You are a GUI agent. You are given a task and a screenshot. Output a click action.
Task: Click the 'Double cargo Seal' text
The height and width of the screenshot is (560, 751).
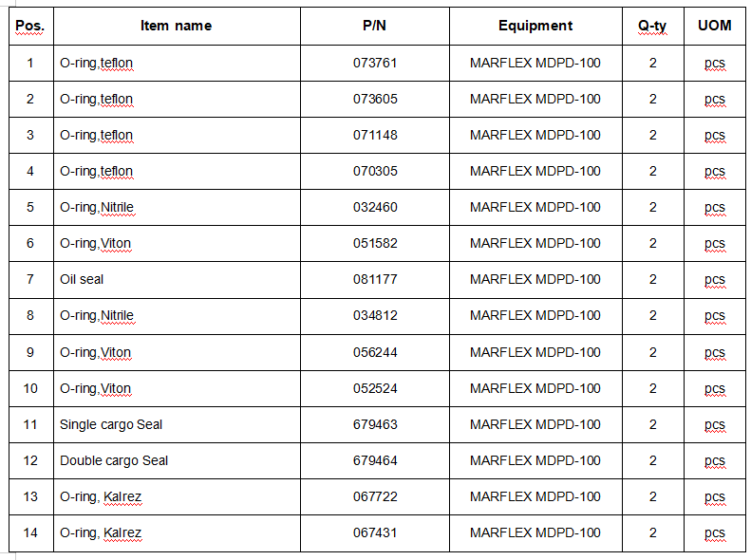pyautogui.click(x=114, y=460)
